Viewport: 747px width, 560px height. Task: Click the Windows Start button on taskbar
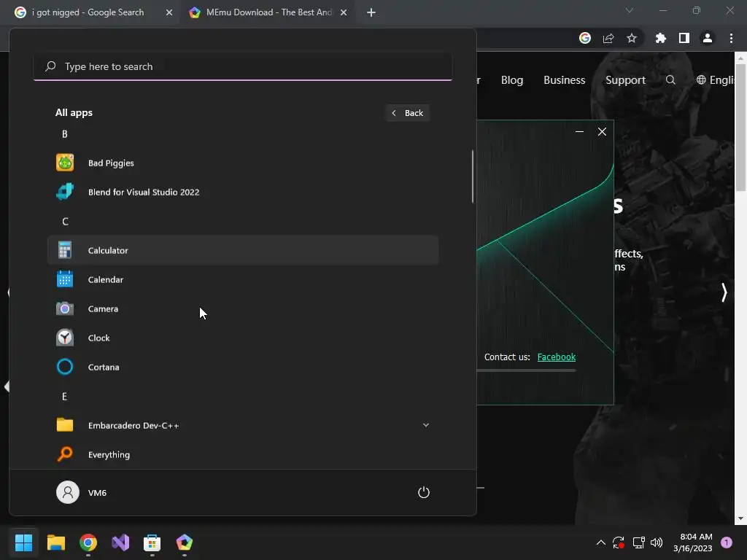[23, 542]
